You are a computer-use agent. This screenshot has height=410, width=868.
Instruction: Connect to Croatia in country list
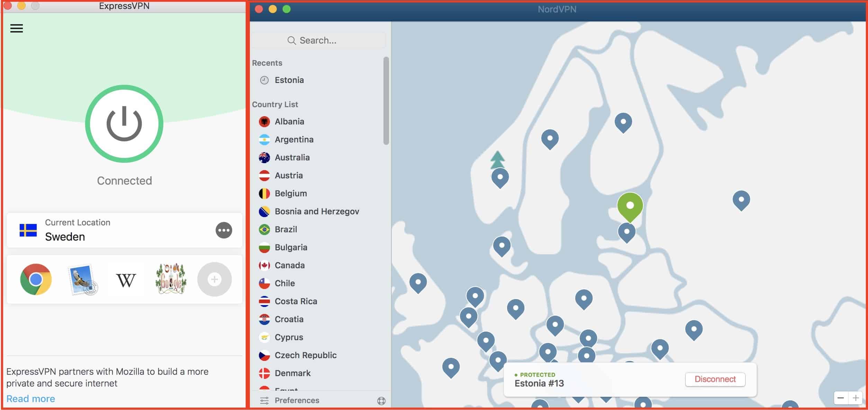pyautogui.click(x=289, y=319)
